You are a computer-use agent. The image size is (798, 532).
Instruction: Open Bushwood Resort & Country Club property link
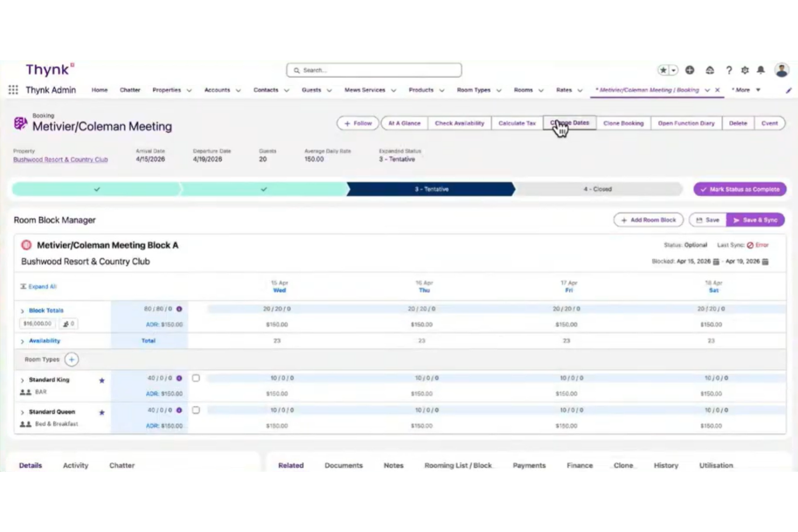(x=60, y=160)
